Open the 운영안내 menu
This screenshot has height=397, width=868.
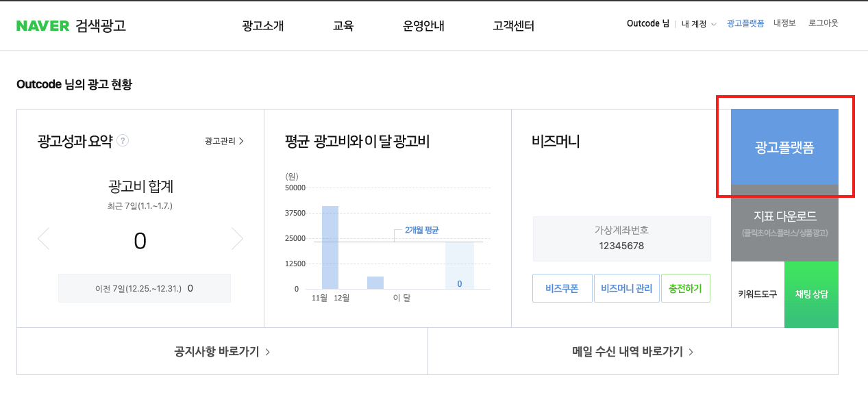423,26
